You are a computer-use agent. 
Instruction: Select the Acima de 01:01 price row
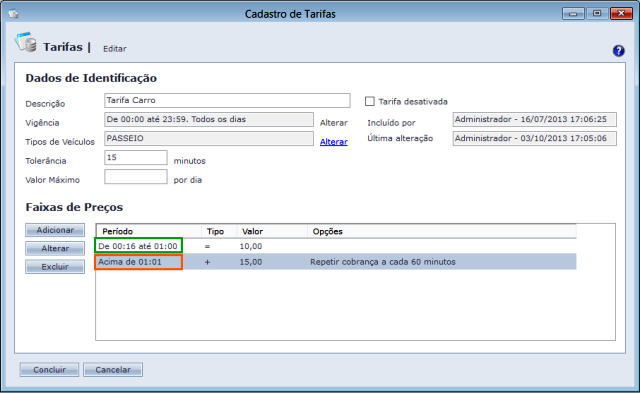click(336, 262)
